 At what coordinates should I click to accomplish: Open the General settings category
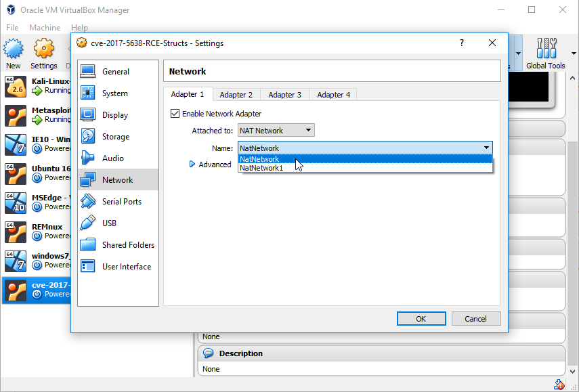pos(118,72)
